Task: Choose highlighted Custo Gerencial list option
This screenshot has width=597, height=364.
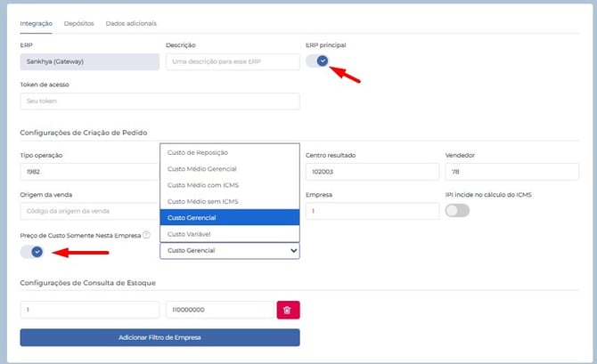Action: click(x=230, y=217)
